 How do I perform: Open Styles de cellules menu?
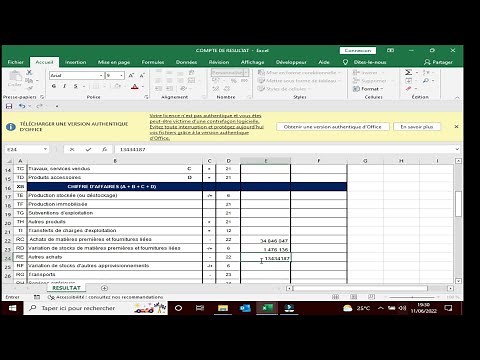(284, 89)
